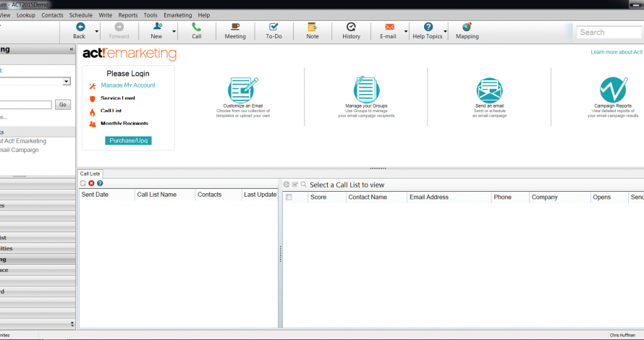Viewport: 644px width, 340px height.
Task: Click the refresh icon in Call Lists
Action: pyautogui.click(x=83, y=183)
